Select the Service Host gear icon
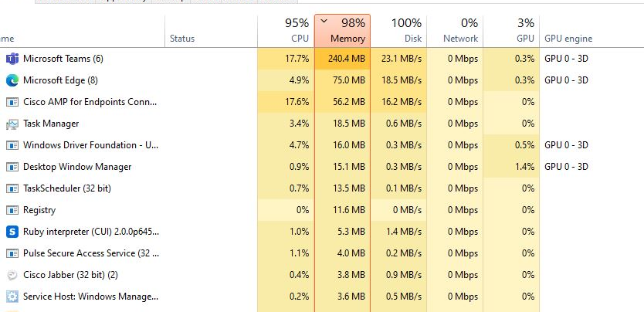Image resolution: width=644 pixels, height=312 pixels. click(12, 297)
